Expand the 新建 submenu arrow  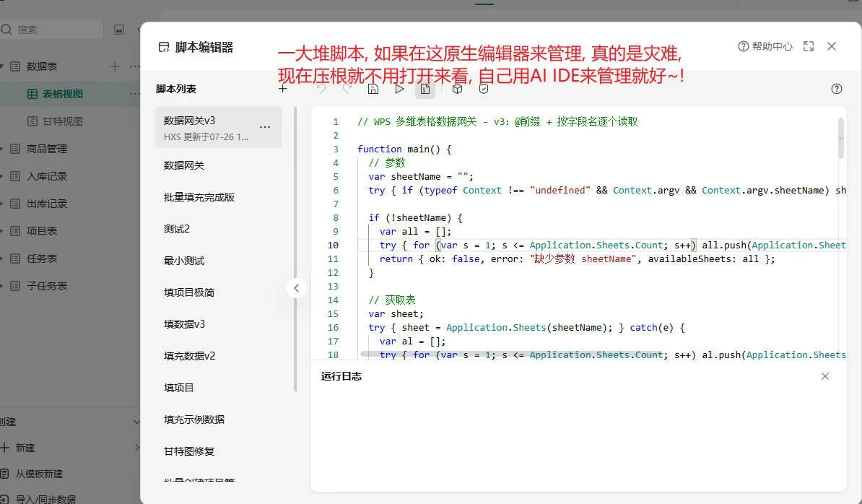(137, 448)
